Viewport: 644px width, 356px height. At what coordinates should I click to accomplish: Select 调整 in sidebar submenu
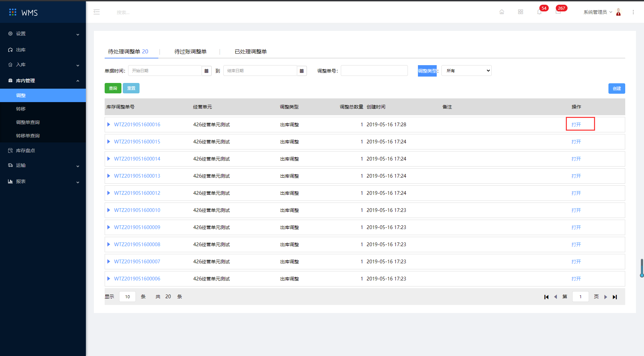click(43, 95)
